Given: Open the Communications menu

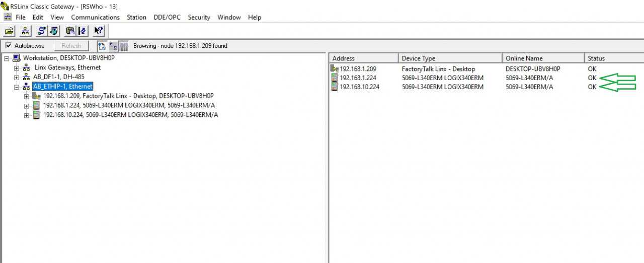Looking at the screenshot, I should point(95,17).
